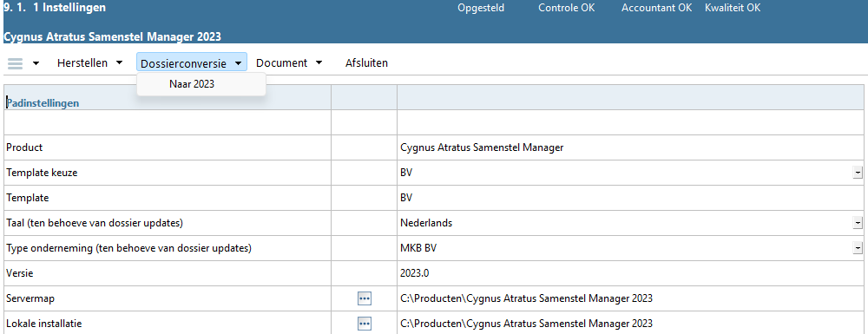The height and width of the screenshot is (334, 868).
Task: Browse for Lokale installatie path ellipsis button
Action: pos(364,324)
